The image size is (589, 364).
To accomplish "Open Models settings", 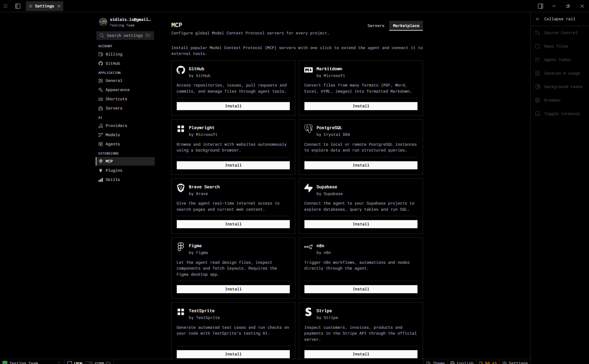I will coord(125,135).
